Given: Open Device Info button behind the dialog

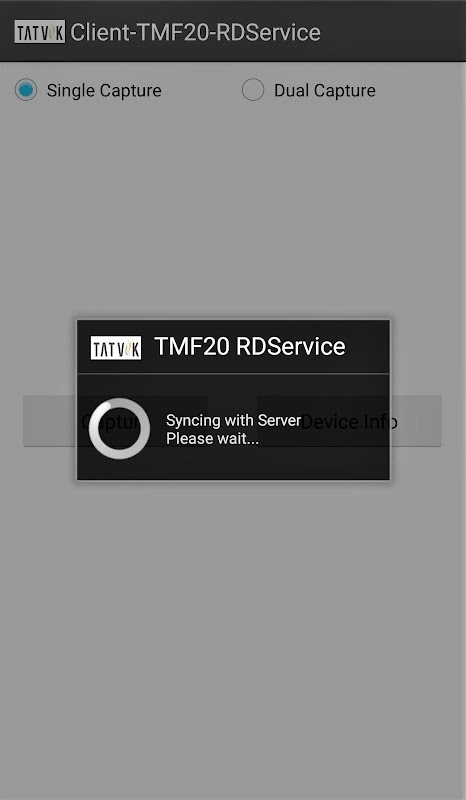Looking at the screenshot, I should (x=349, y=421).
